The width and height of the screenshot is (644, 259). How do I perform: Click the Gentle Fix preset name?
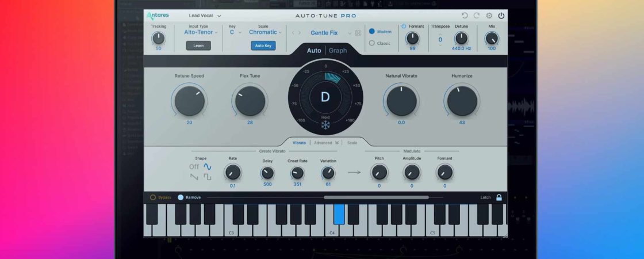[324, 33]
